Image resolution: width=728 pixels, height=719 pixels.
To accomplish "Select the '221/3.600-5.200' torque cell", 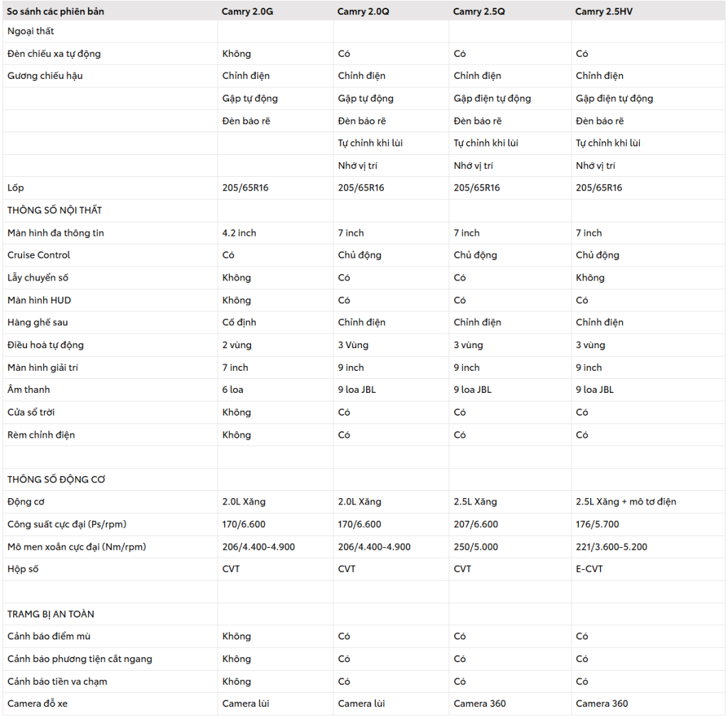I will pos(611,547).
